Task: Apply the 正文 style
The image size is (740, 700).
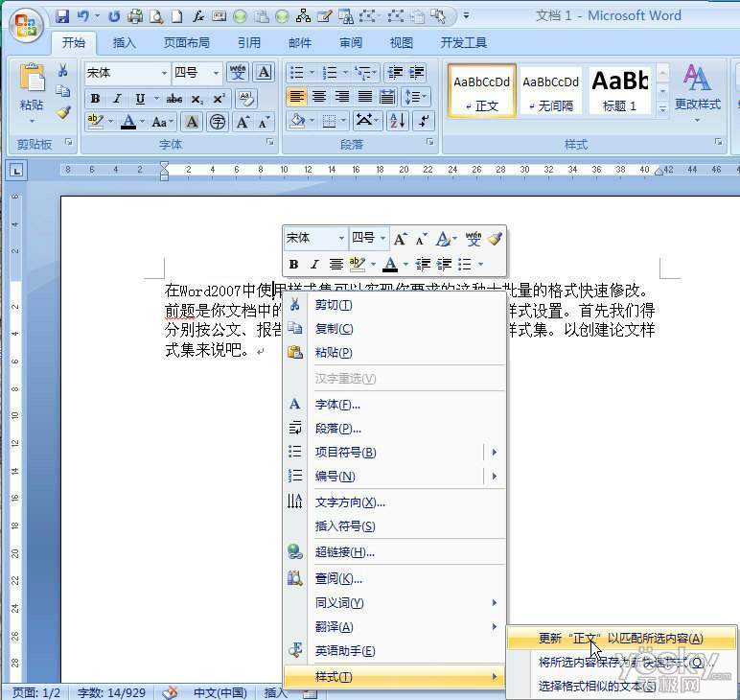Action: tap(481, 91)
